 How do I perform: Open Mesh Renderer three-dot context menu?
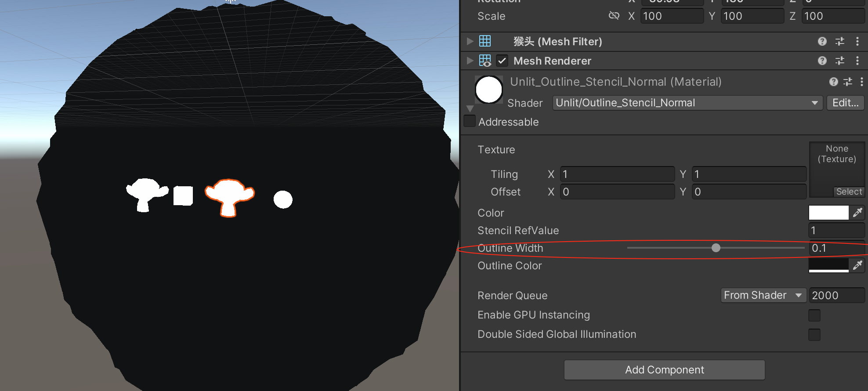pos(857,61)
